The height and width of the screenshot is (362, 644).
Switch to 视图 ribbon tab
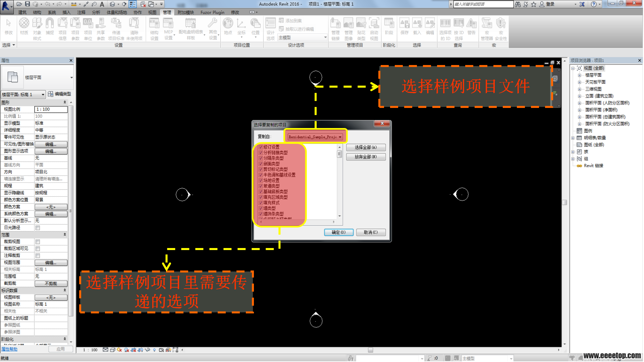[152, 12]
